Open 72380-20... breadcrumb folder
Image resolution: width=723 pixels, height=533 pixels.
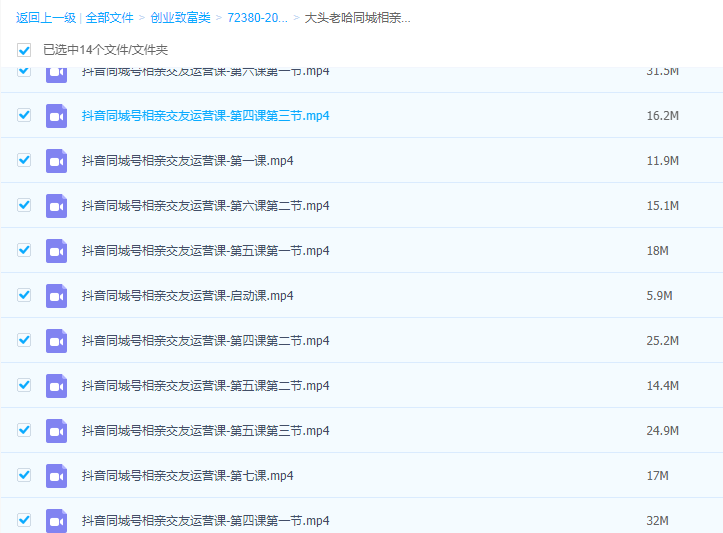coord(257,18)
